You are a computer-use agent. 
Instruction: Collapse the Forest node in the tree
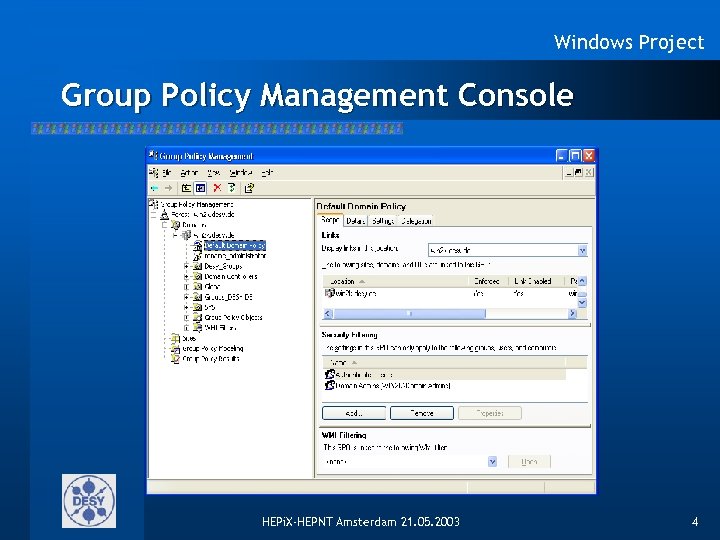pyautogui.click(x=154, y=215)
